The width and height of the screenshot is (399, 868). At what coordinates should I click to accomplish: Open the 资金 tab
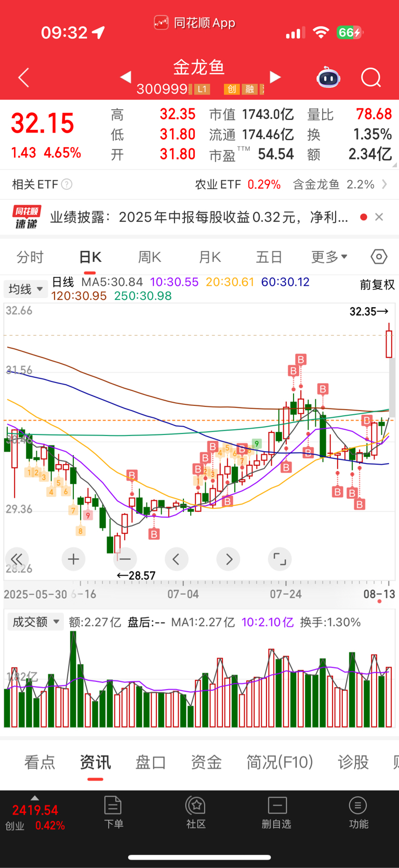206,762
